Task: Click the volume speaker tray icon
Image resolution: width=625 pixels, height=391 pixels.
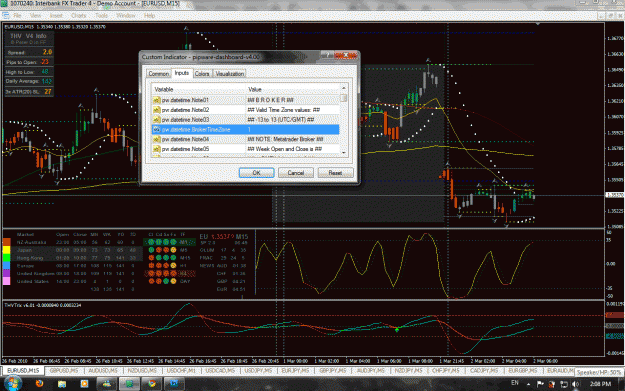Action: [576, 384]
